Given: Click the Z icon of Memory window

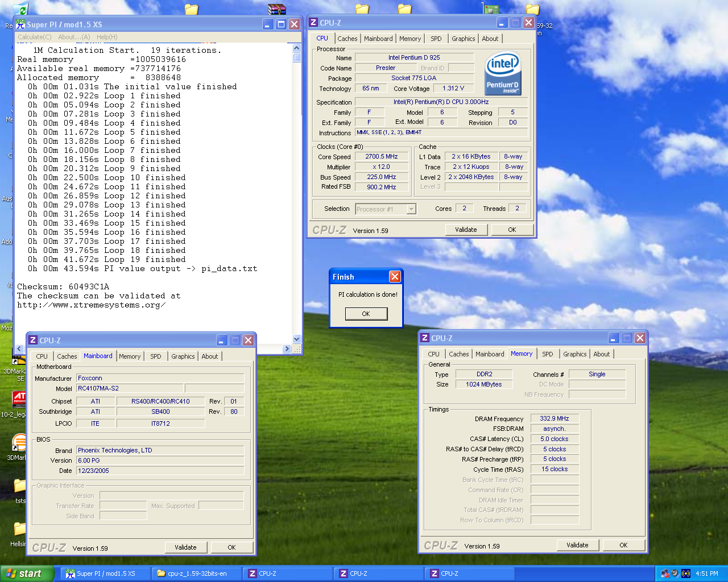Looking at the screenshot, I should [x=425, y=338].
